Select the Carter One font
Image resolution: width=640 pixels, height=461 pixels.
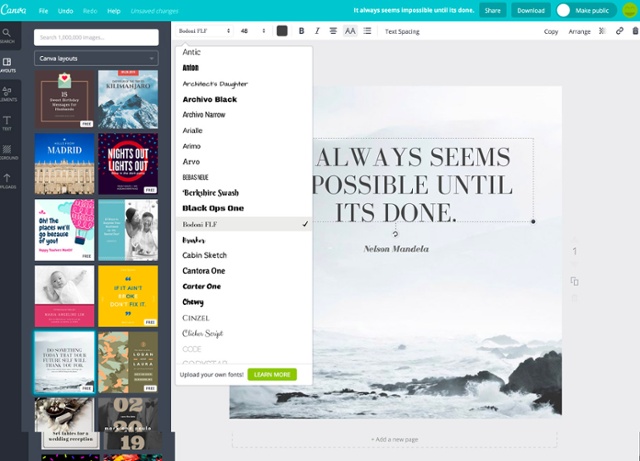[244, 286]
